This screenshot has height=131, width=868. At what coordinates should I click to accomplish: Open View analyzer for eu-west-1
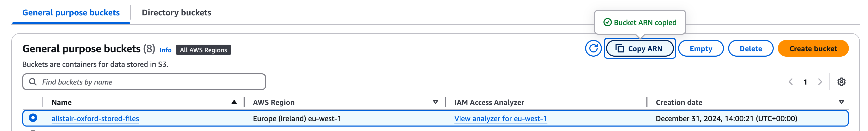[500, 118]
